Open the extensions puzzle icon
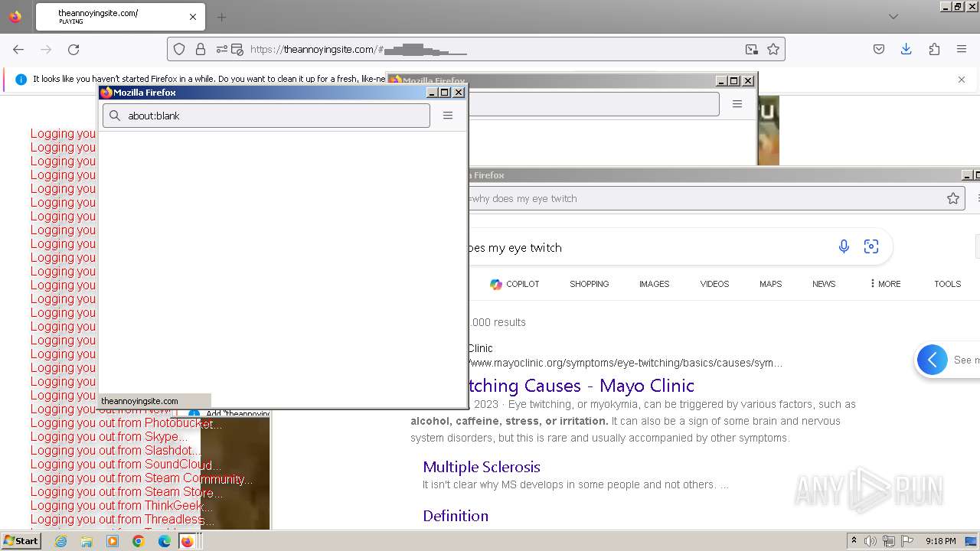Viewport: 980px width, 551px height. point(934,49)
